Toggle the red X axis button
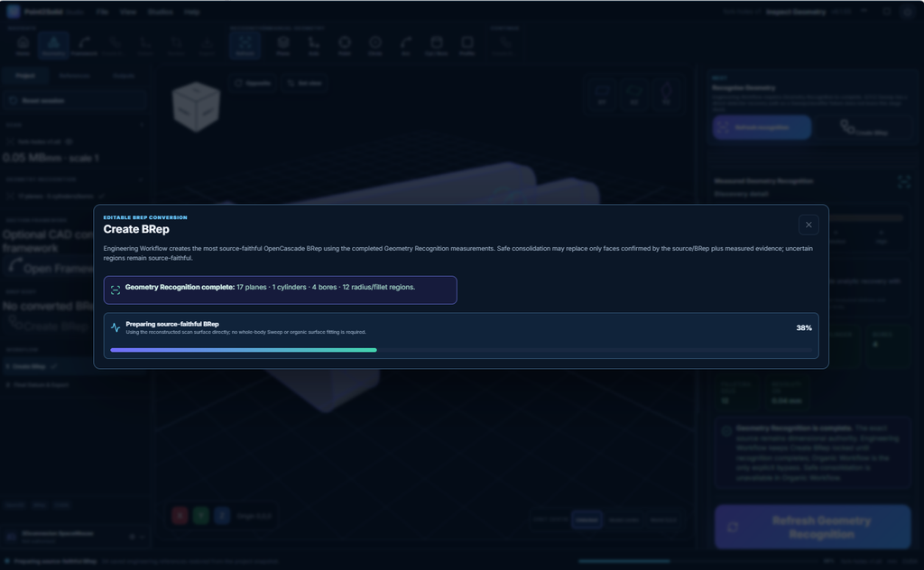The image size is (924, 570). (x=180, y=516)
